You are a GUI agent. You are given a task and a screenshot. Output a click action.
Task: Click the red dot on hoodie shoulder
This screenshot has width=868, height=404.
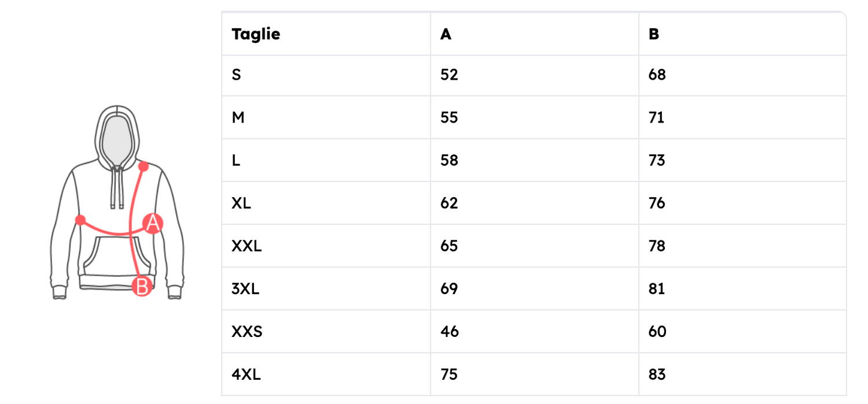pos(144,166)
